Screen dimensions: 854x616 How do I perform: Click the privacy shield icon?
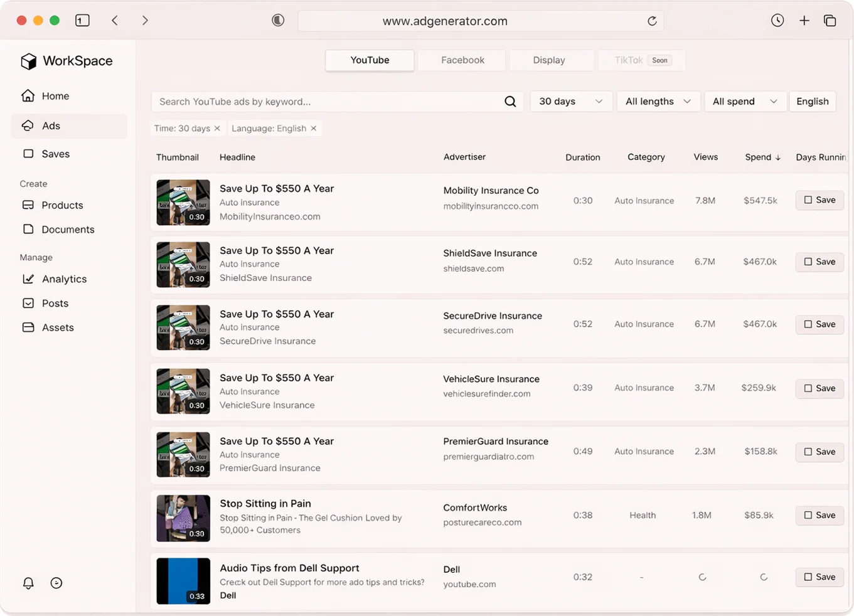tap(278, 21)
